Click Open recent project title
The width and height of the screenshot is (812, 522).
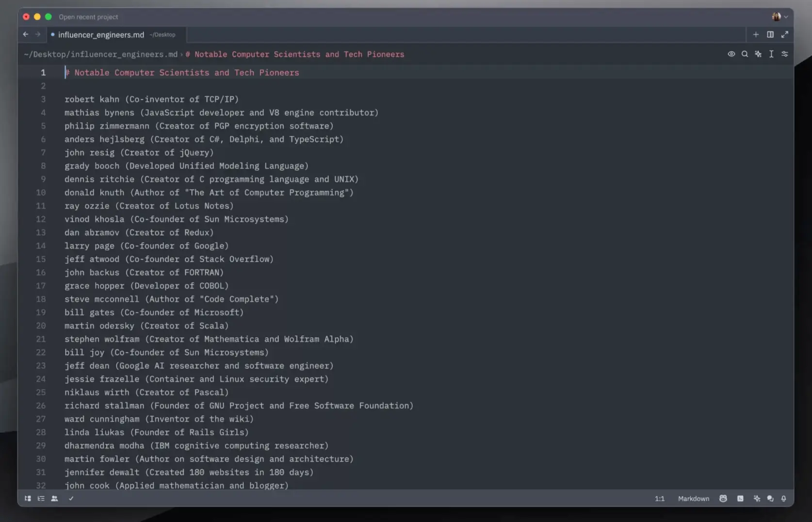tap(88, 17)
